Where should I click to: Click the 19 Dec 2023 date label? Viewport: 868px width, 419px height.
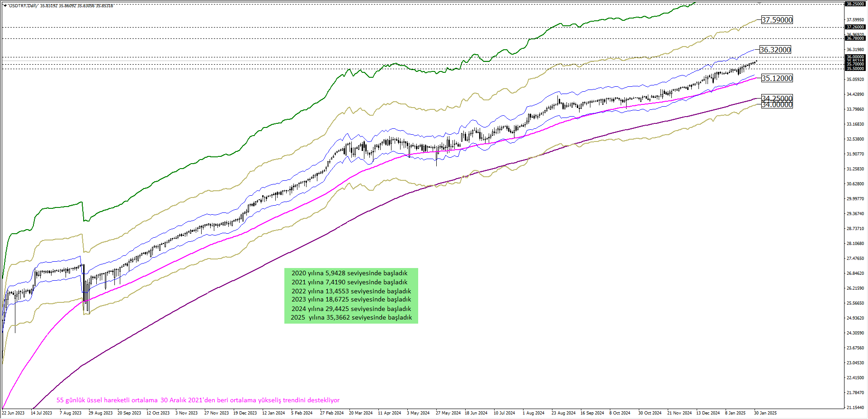[x=245, y=413]
